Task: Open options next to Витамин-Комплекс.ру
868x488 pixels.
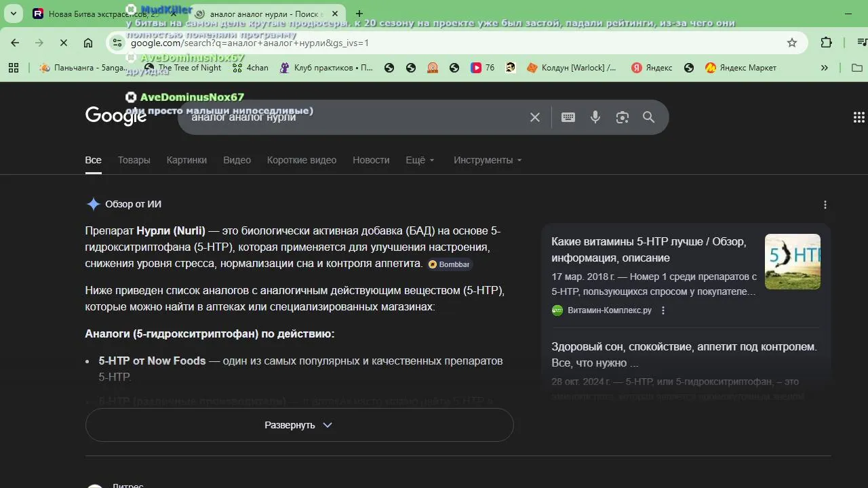Action: (663, 310)
